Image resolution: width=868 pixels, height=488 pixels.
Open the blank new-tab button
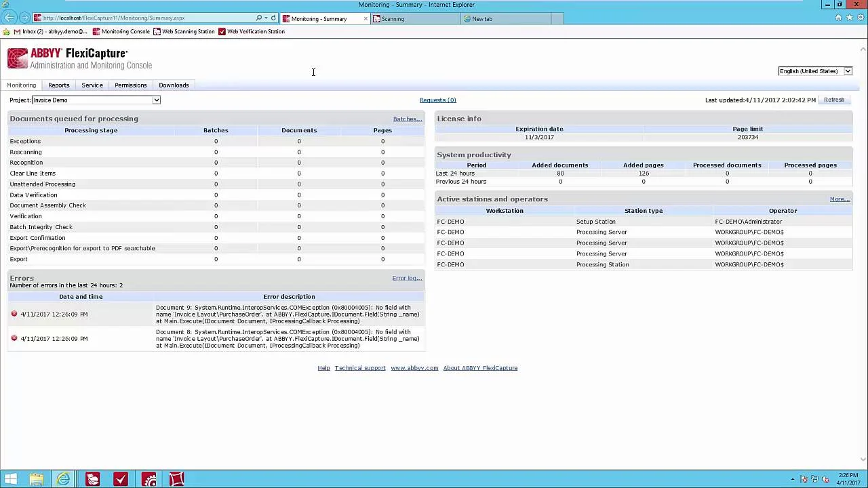coord(557,19)
